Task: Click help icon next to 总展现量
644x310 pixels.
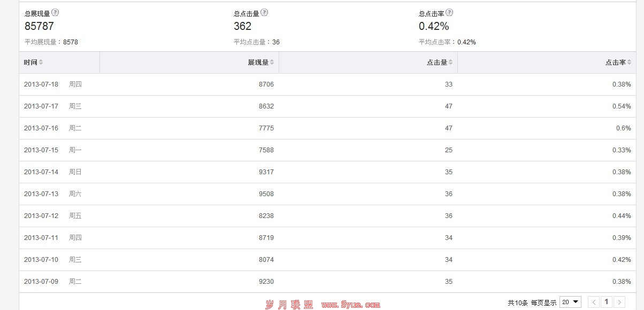Action: 55,13
